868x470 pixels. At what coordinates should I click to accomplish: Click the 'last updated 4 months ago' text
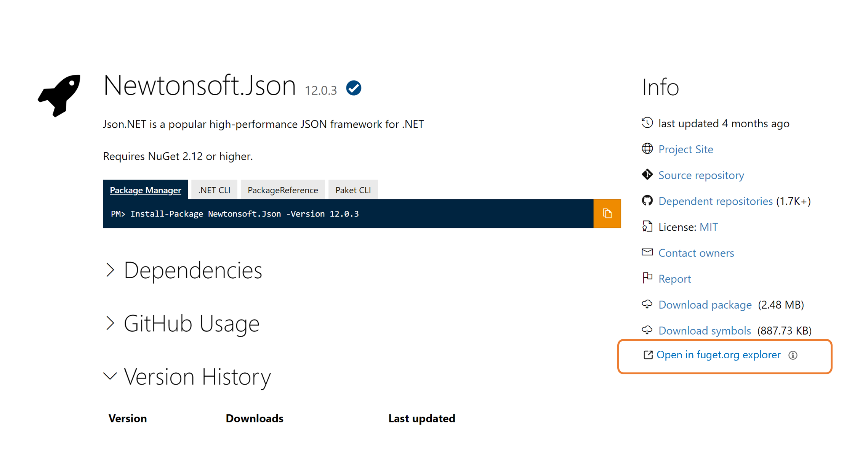(x=724, y=124)
